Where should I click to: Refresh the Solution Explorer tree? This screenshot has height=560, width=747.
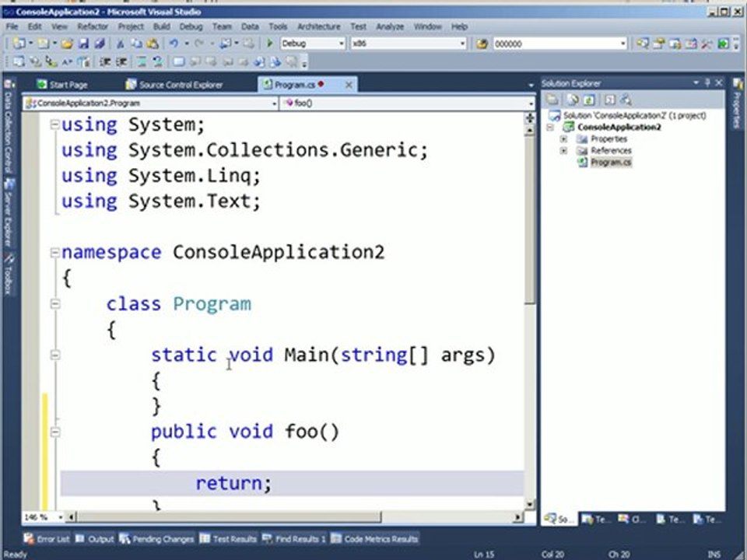(x=589, y=100)
